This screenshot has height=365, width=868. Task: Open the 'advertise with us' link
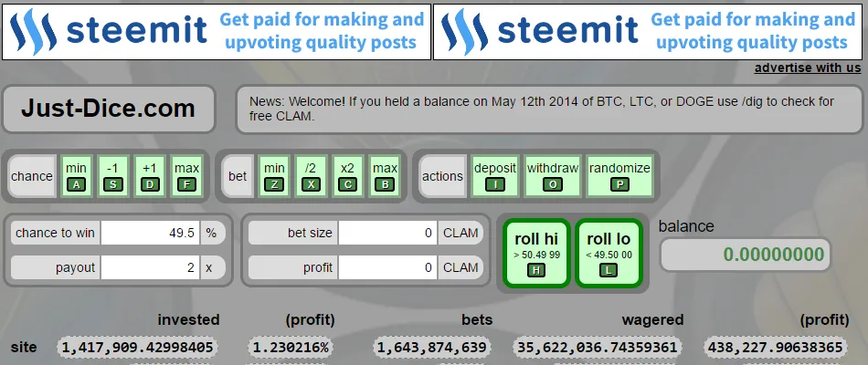[808, 68]
